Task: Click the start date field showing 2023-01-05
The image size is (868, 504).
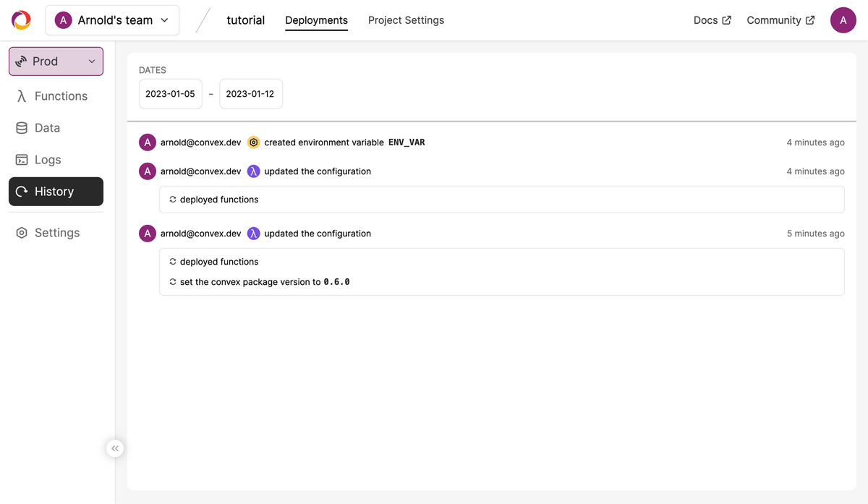Action: [171, 93]
